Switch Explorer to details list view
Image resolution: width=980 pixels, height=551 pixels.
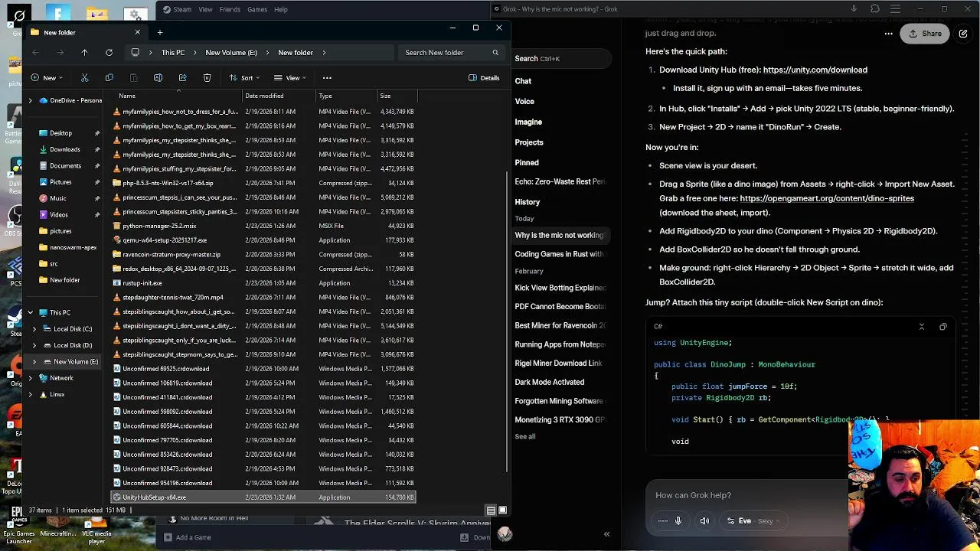point(491,510)
